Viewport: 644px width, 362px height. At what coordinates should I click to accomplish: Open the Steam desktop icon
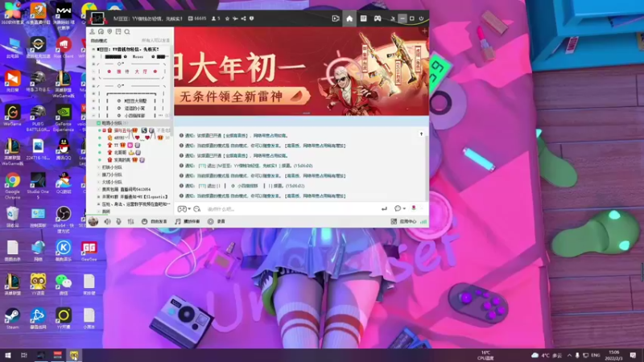[x=12, y=319]
